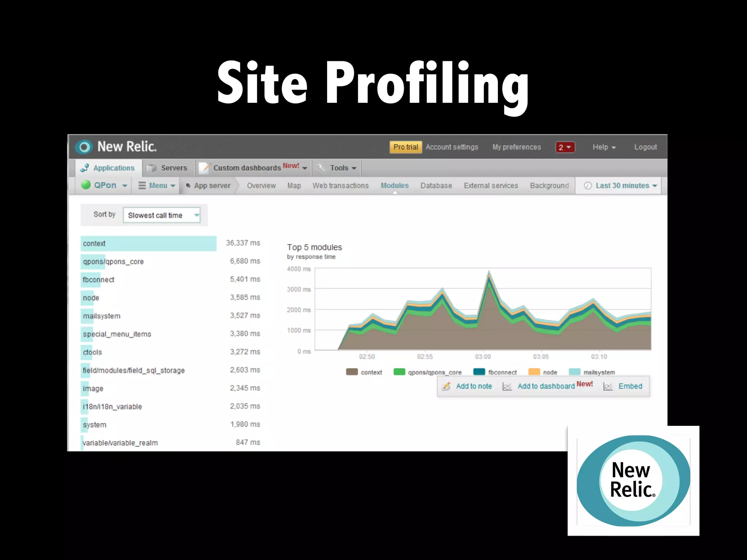
Task: Open Account settings
Action: tap(452, 147)
